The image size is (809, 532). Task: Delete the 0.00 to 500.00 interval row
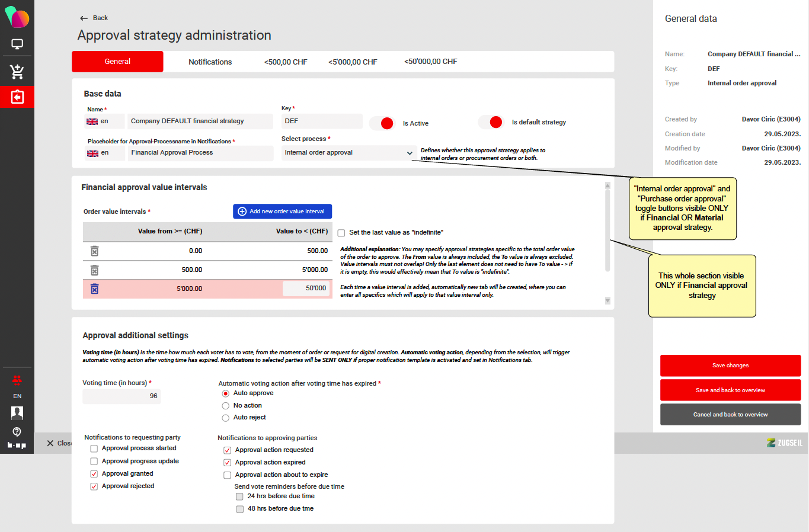[94, 251]
